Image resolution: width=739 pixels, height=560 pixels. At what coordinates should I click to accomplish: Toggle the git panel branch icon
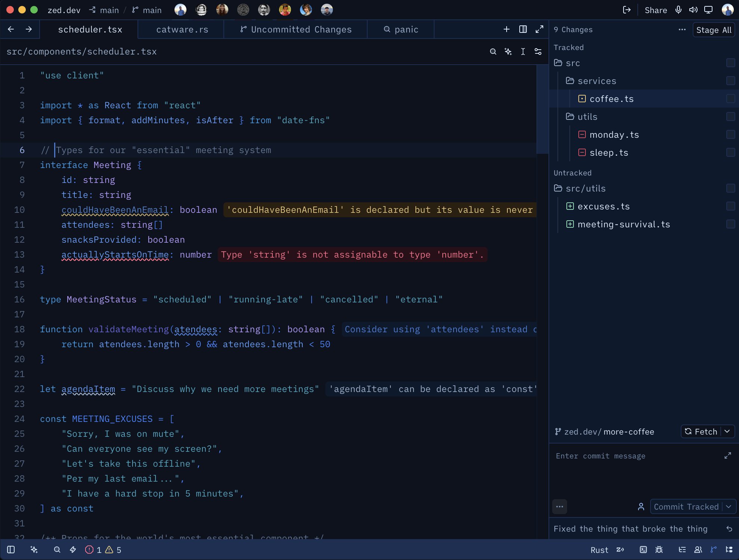click(714, 550)
